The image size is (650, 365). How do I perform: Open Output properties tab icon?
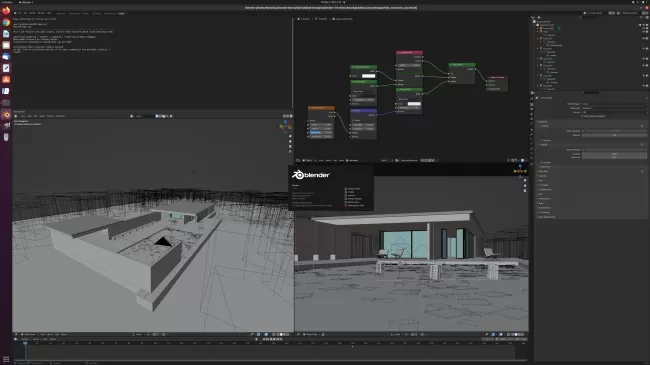pos(532,109)
